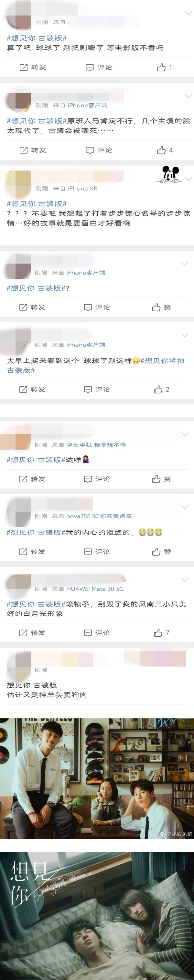
Task: Like the post with 7 likes
Action: (x=161, y=633)
